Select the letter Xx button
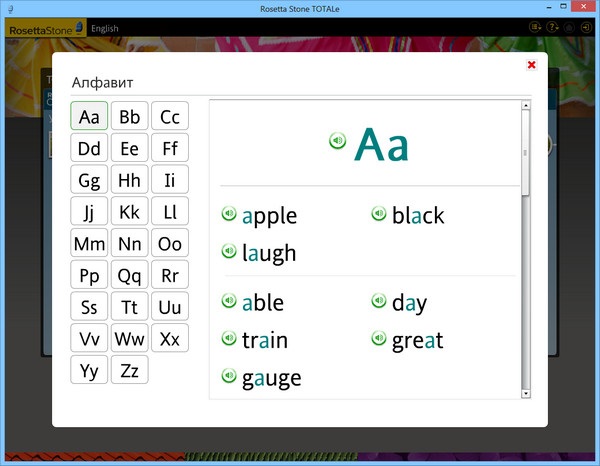Screen dimensions: 600x466 170,338
